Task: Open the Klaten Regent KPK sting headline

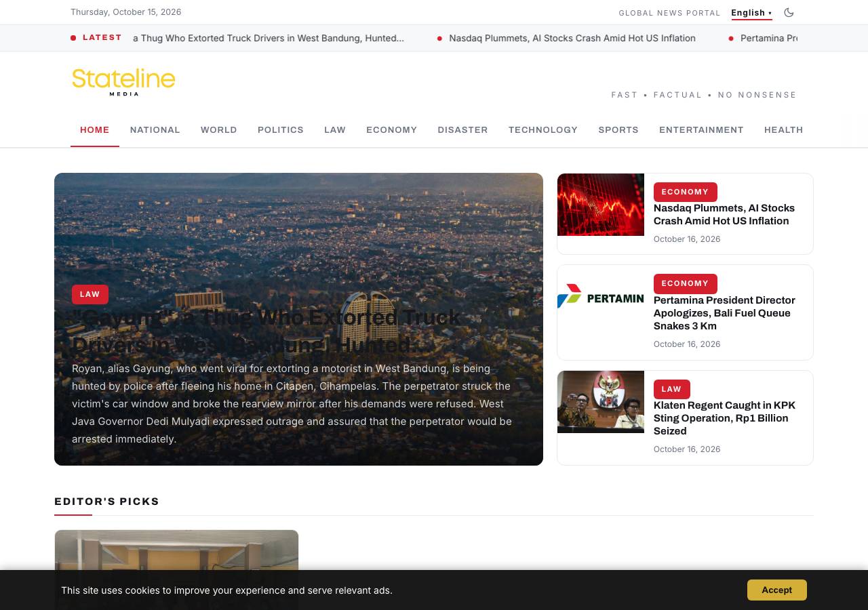Action: click(x=724, y=418)
